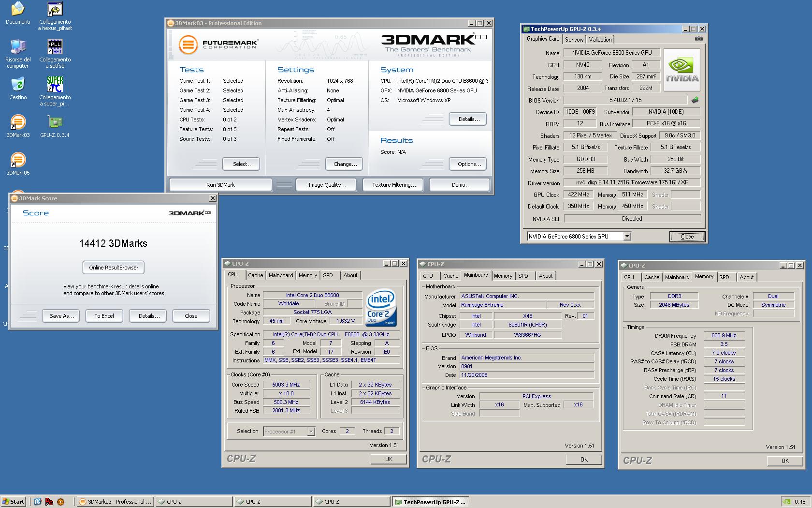Click Image Quality... button
812x508 pixels.
(327, 185)
